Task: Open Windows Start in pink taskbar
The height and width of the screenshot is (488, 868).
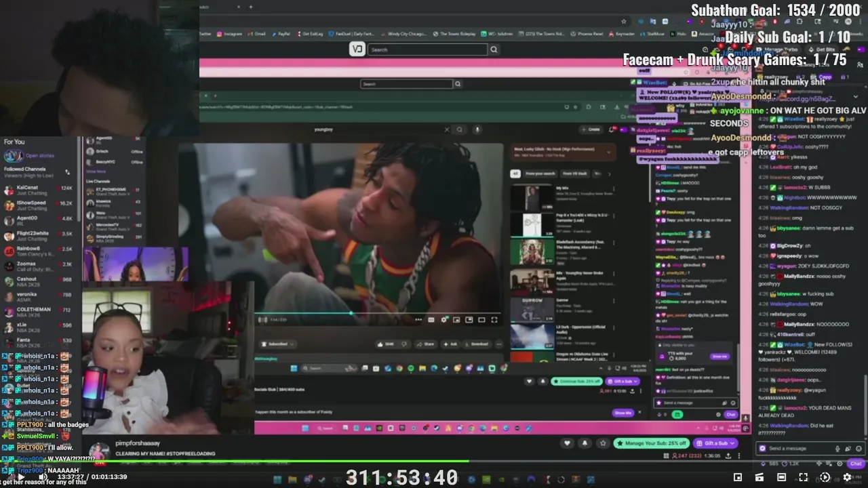Action: coord(304,428)
